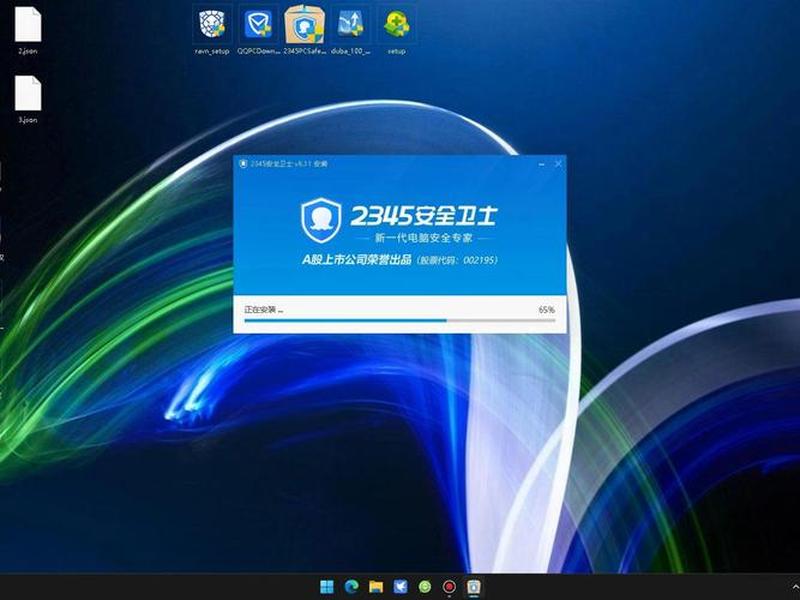
Task: Launch Microsoft Edge from the taskbar
Action: point(351,587)
